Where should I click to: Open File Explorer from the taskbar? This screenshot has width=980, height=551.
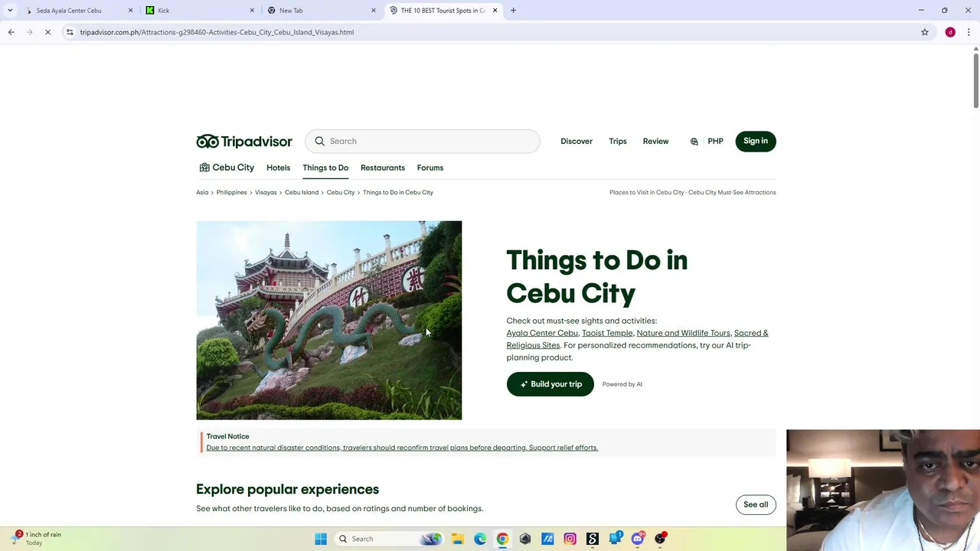(x=457, y=539)
